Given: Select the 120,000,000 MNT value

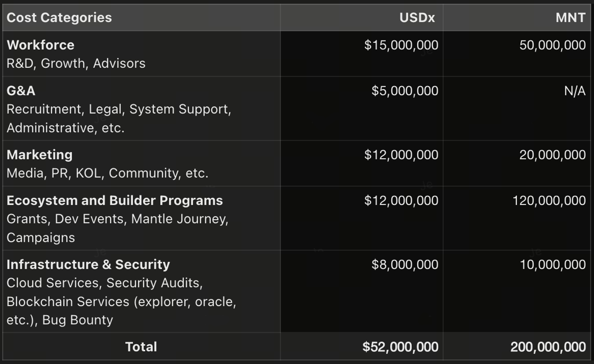Looking at the screenshot, I should tap(549, 201).
